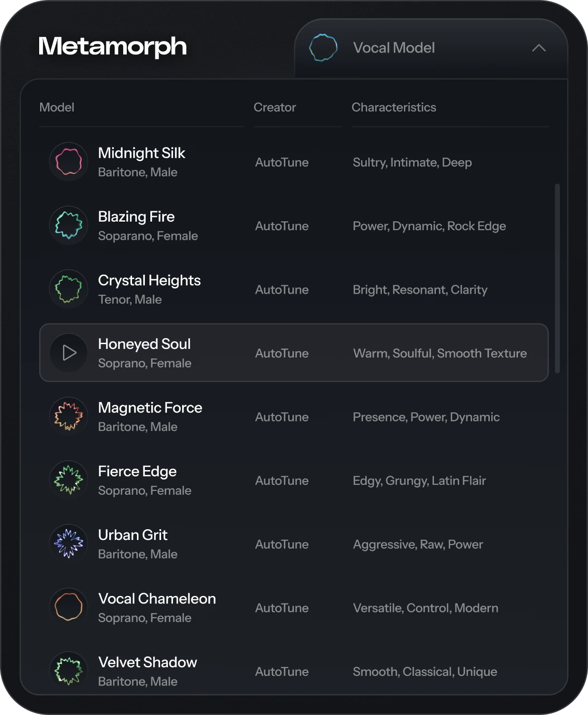Screen dimensions: 588x715
Task: Select the Magnetic Force orange waveform icon
Action: point(69,416)
